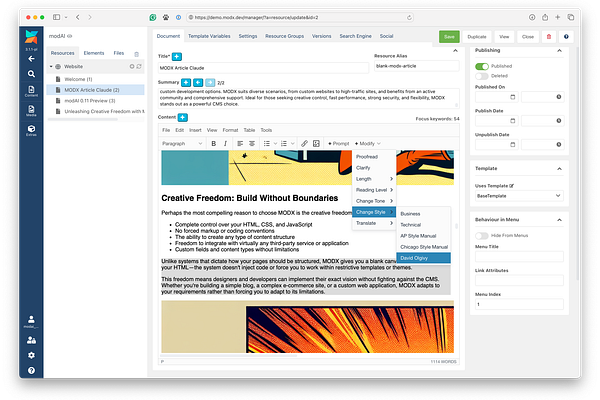
Task: Select Chicago Style Manual option
Action: (424, 247)
